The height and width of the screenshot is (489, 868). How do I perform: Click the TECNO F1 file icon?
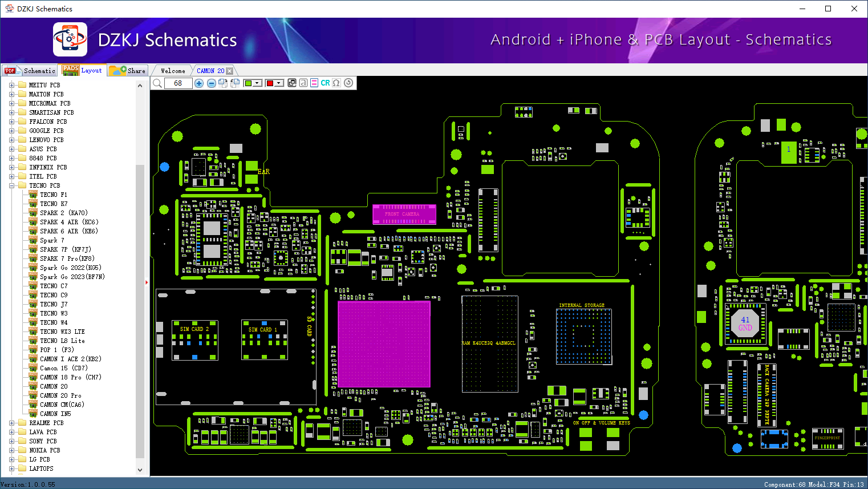coord(33,195)
